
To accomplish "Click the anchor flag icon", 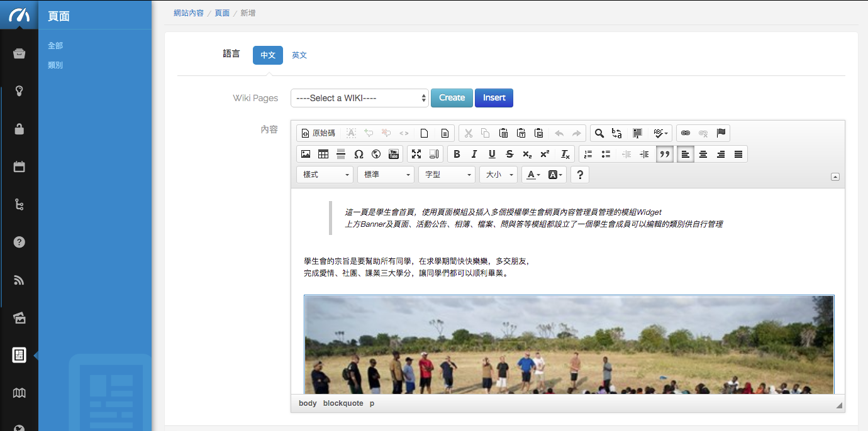I will (721, 133).
